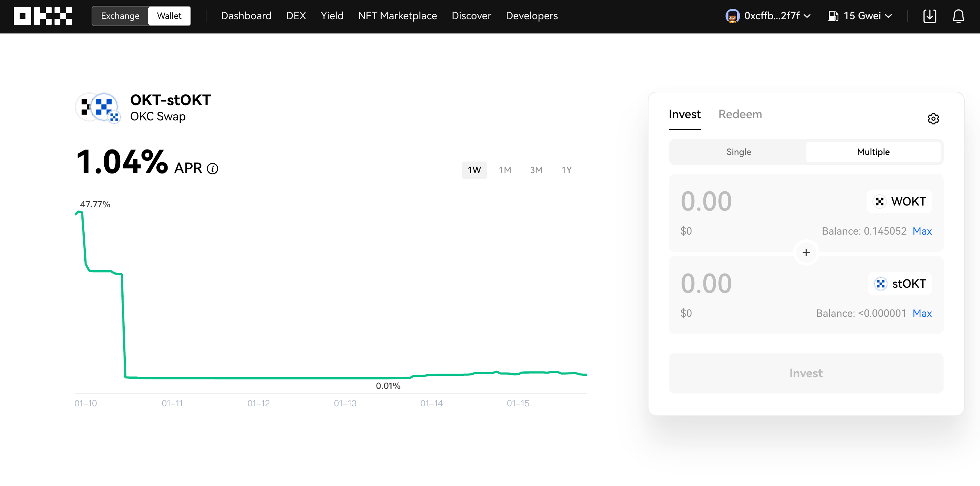Click the wallet avatar icon
The width and height of the screenshot is (980, 486).
pos(732,16)
